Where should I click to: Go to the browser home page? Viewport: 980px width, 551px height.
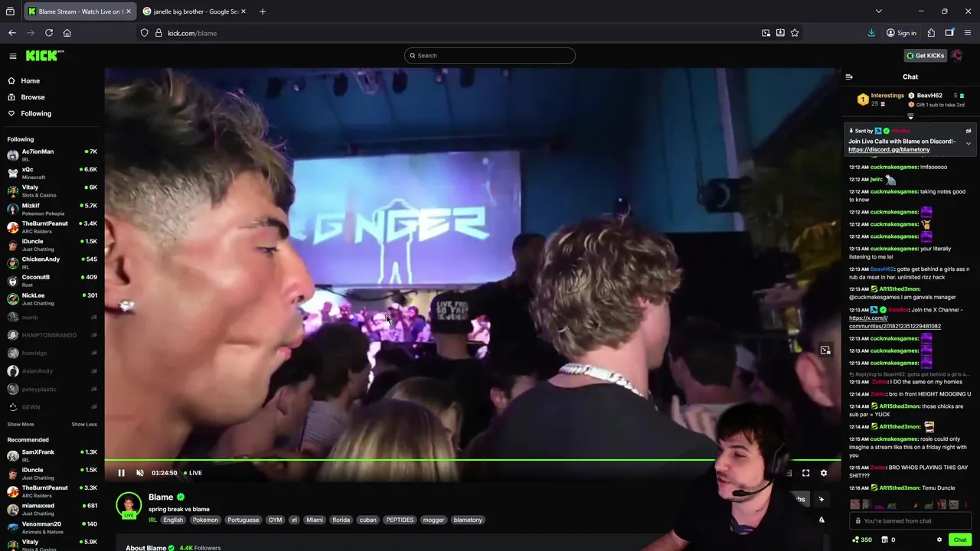coord(67,33)
